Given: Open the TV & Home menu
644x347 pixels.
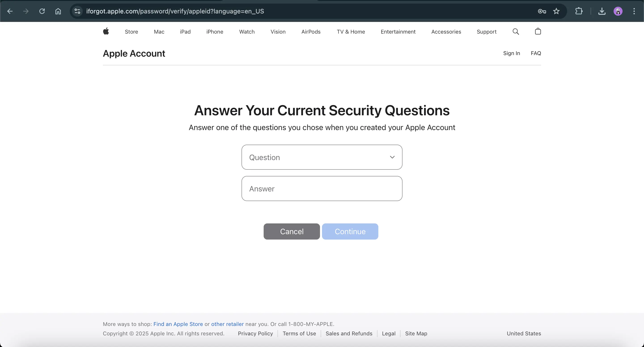Looking at the screenshot, I should pos(351,32).
